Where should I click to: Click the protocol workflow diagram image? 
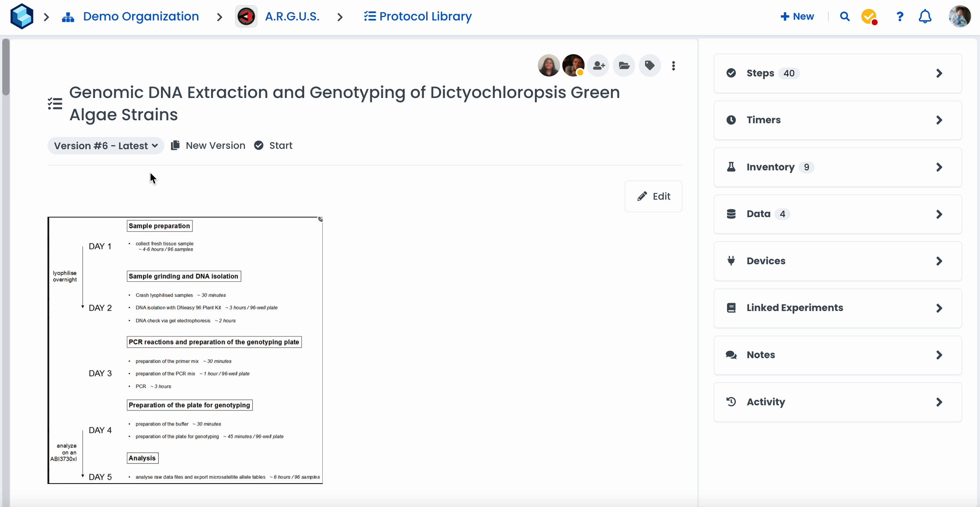pyautogui.click(x=185, y=350)
